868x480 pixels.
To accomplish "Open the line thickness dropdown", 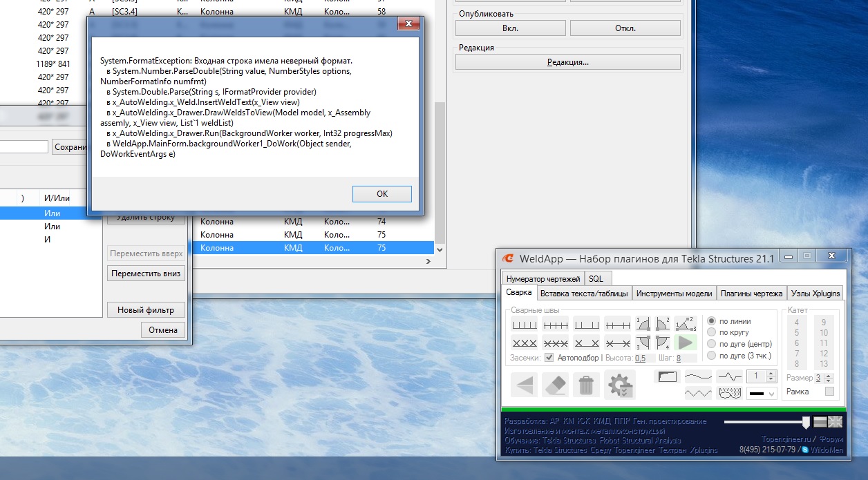I will tap(762, 393).
